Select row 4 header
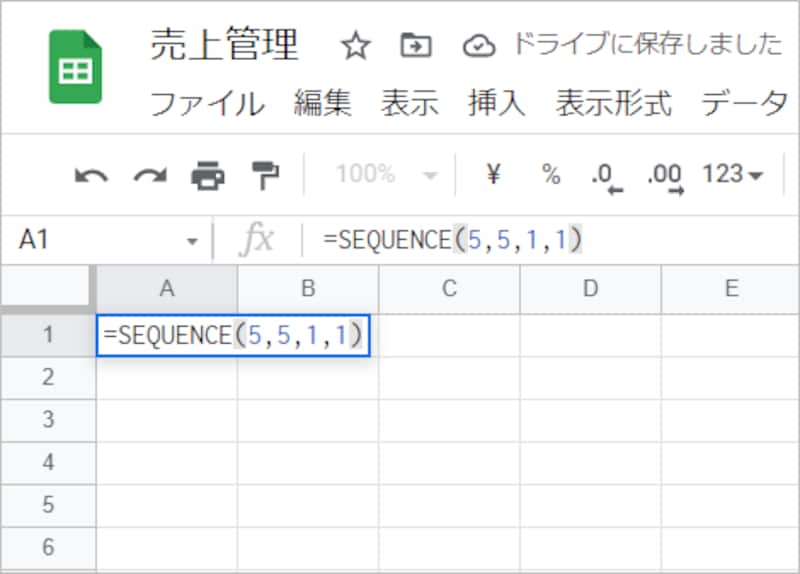 48,463
